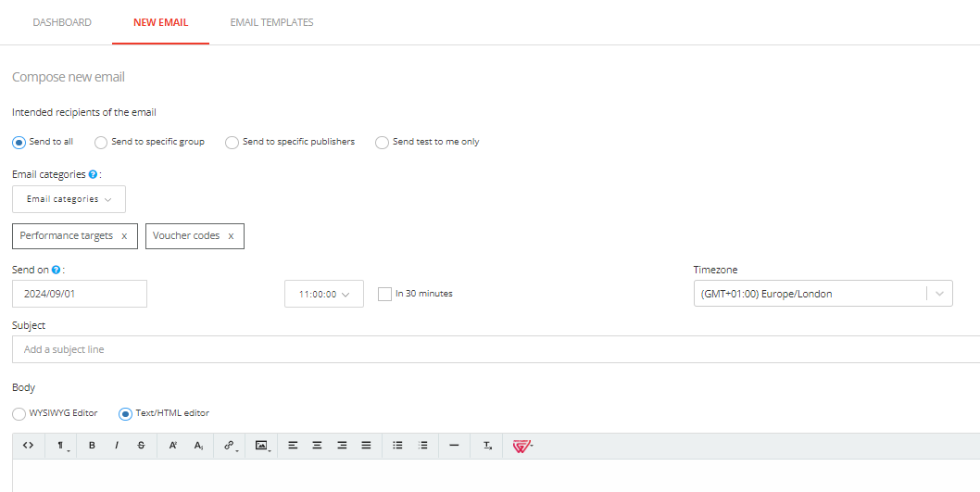Click the insert image icon
Viewport: 980px width, 492px height.
262,446
